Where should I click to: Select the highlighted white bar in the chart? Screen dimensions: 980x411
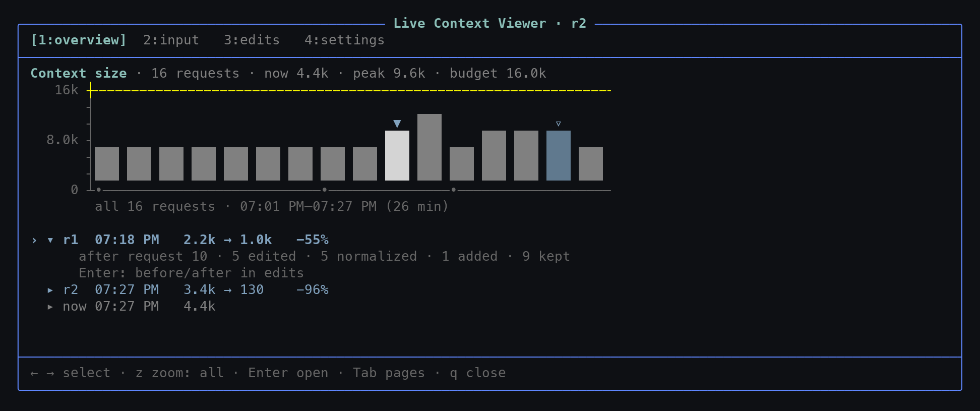pos(397,155)
